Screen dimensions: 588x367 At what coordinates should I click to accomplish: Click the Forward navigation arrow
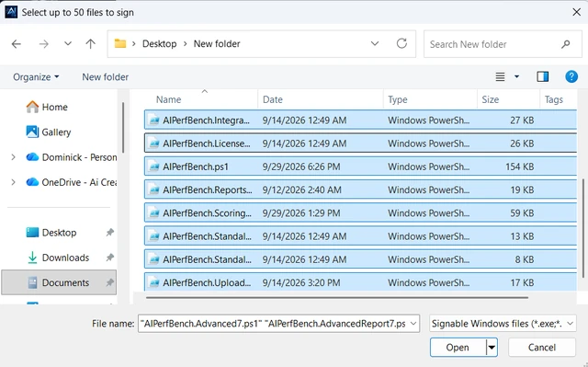point(44,44)
